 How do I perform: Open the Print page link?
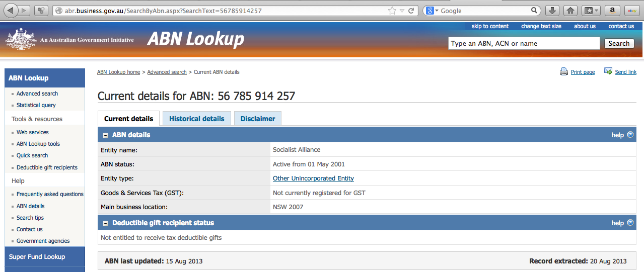(x=583, y=72)
